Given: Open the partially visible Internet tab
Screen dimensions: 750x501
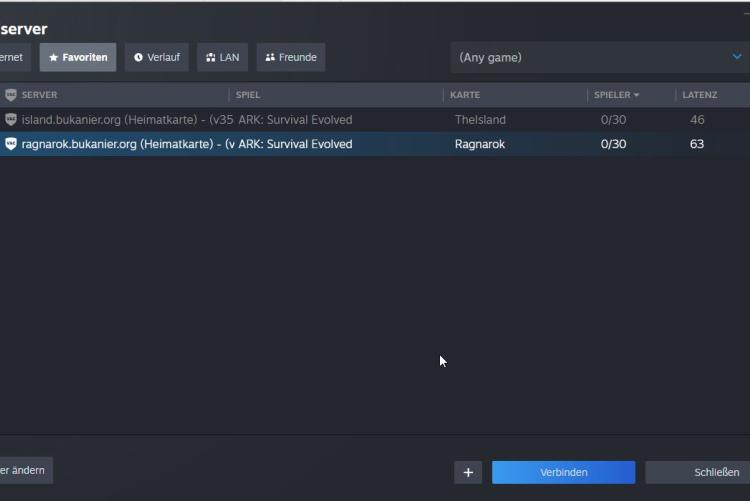Looking at the screenshot, I should [14, 57].
